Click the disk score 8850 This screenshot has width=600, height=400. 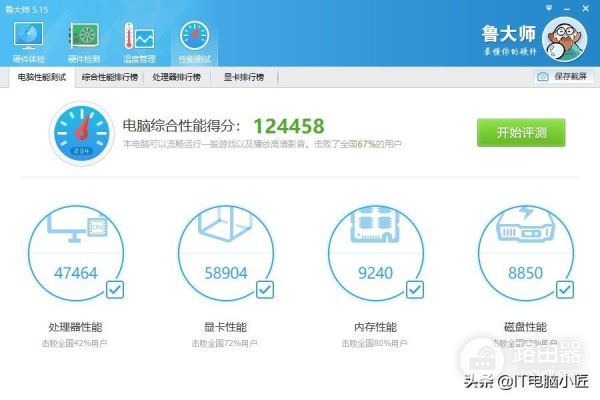[525, 273]
